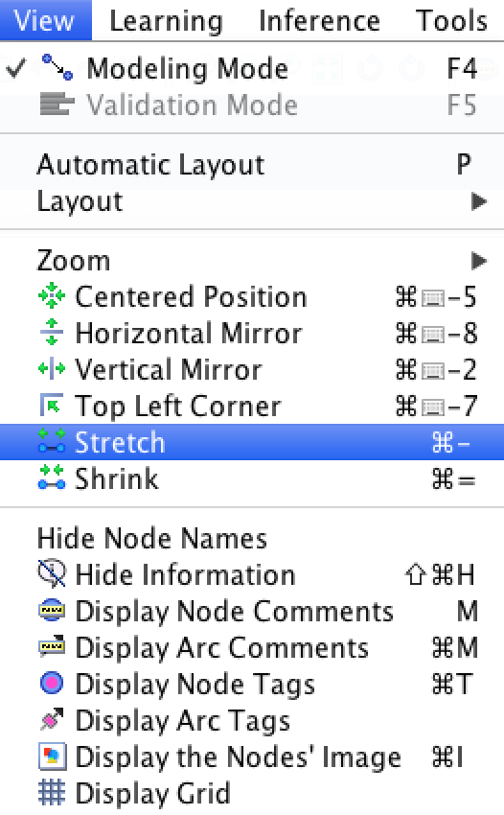The width and height of the screenshot is (504, 815).
Task: Click the Centered Position green arrows icon
Action: click(52, 296)
